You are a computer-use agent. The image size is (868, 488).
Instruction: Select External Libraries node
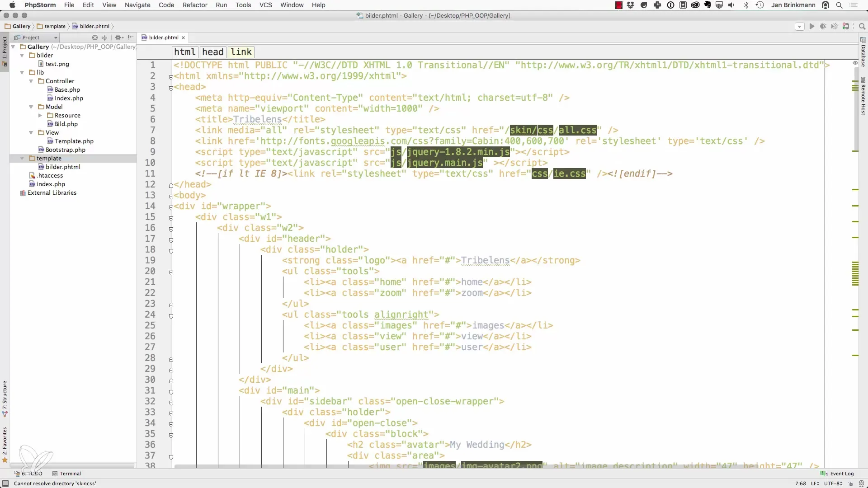click(48, 192)
